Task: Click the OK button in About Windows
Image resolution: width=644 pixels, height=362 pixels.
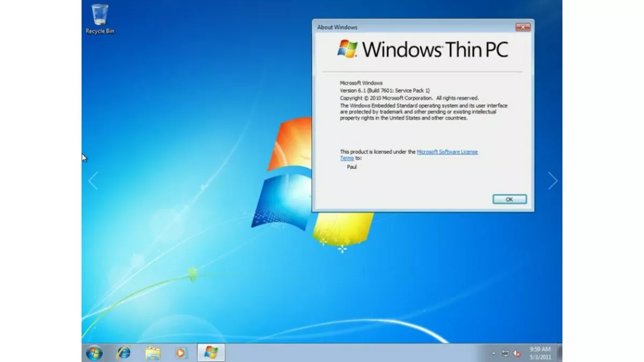Action: [x=509, y=199]
